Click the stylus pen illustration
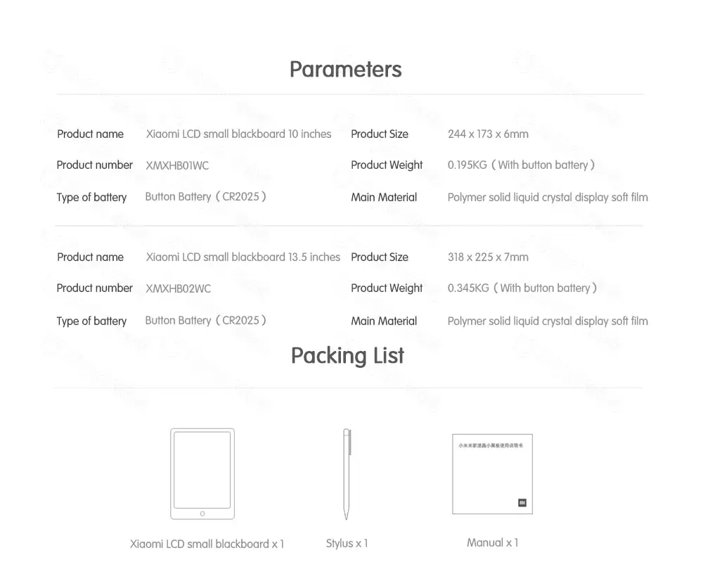703x588 pixels. pos(347,473)
